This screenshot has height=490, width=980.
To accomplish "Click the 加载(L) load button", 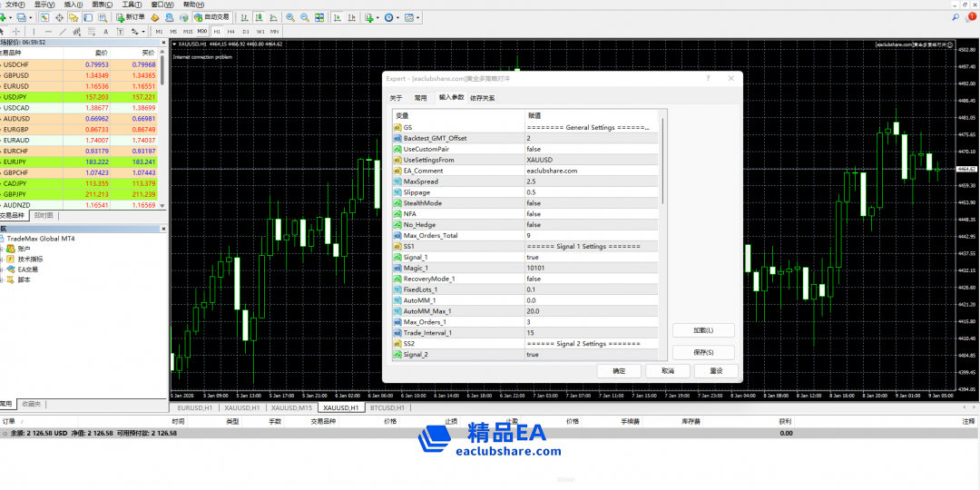I will (702, 330).
